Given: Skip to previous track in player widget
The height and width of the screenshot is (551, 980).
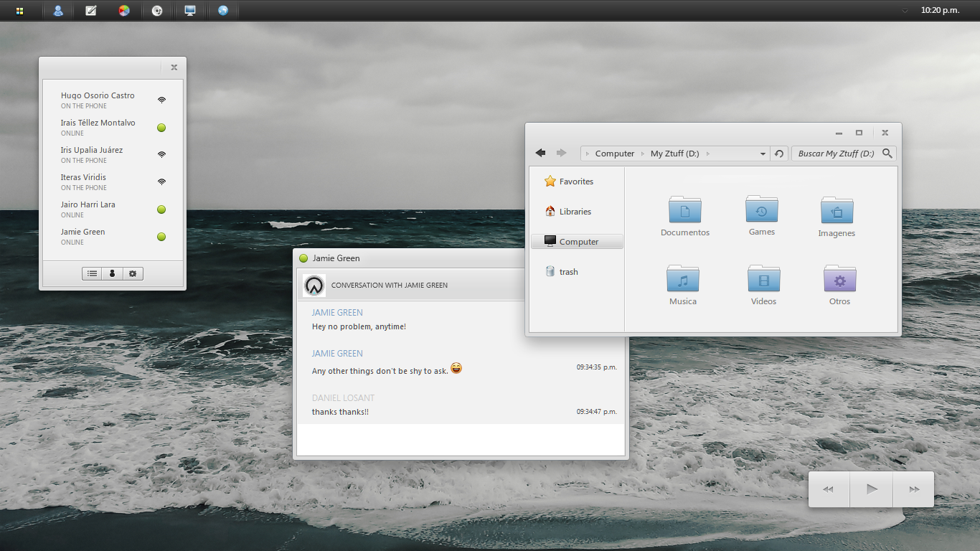Looking at the screenshot, I should [x=829, y=489].
